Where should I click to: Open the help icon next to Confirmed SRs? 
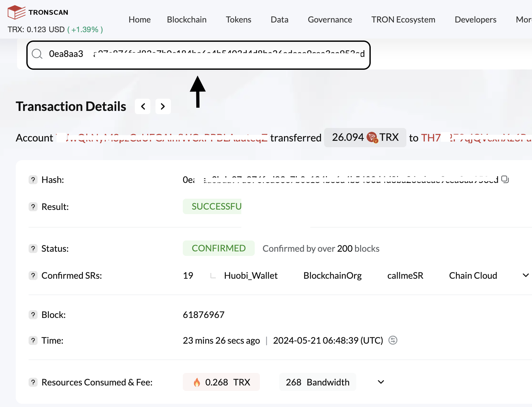(x=33, y=276)
